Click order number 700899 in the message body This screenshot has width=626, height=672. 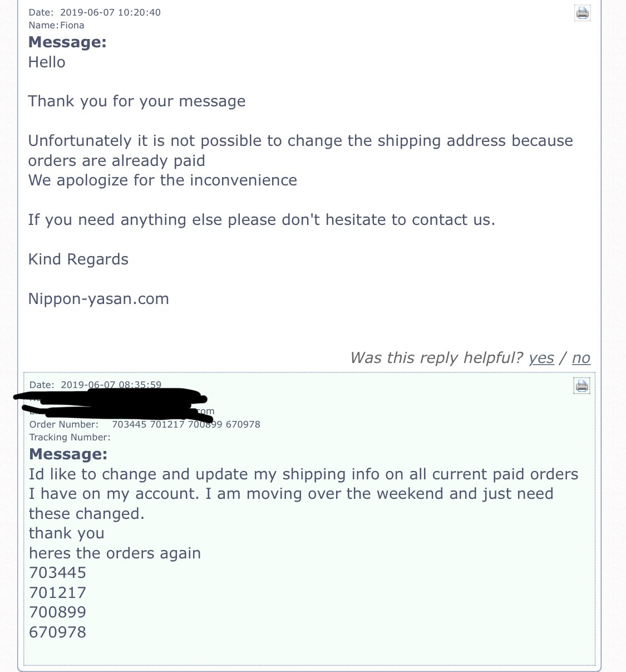click(x=58, y=612)
